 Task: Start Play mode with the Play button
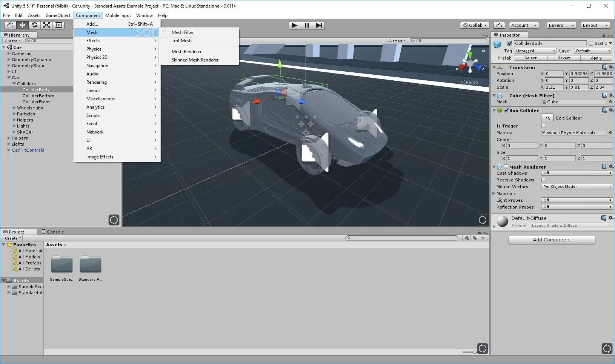(x=295, y=25)
